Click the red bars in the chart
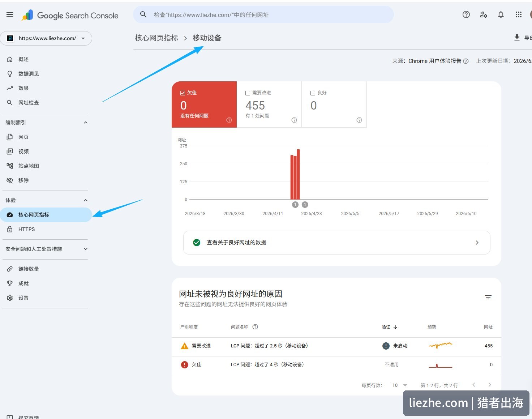The image size is (532, 419). pos(295,174)
